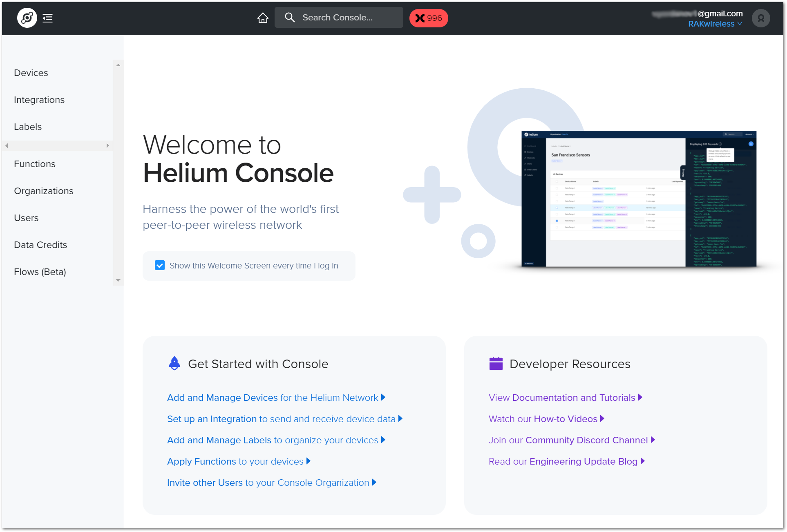The width and height of the screenshot is (787, 532).
Task: Open the 996 data credits badge
Action: 429,18
